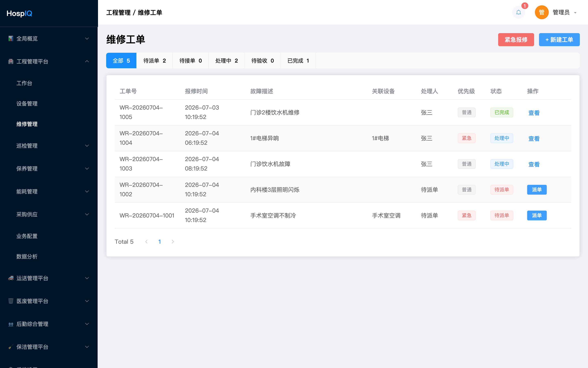
Task: Click the 医废管理平台 trash bin icon
Action: [x=11, y=301]
